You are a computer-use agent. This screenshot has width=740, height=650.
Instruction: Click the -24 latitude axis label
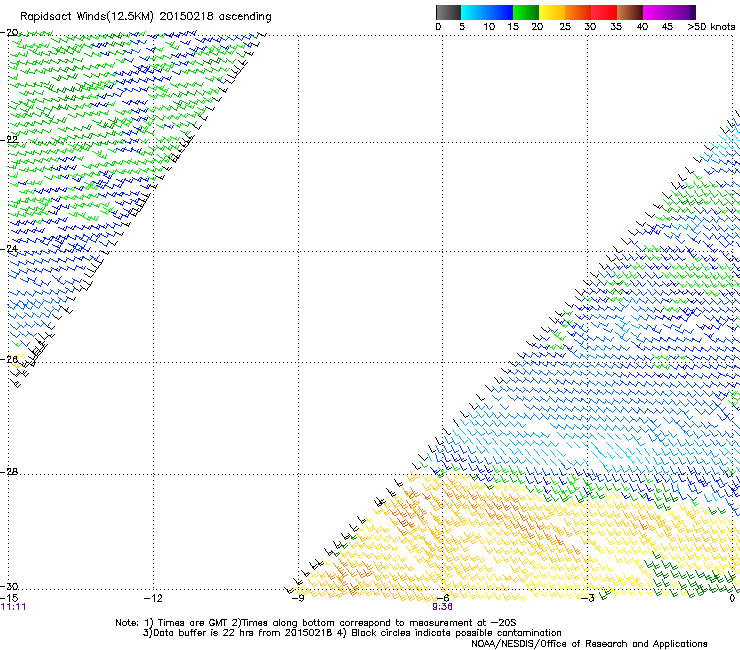pyautogui.click(x=9, y=248)
